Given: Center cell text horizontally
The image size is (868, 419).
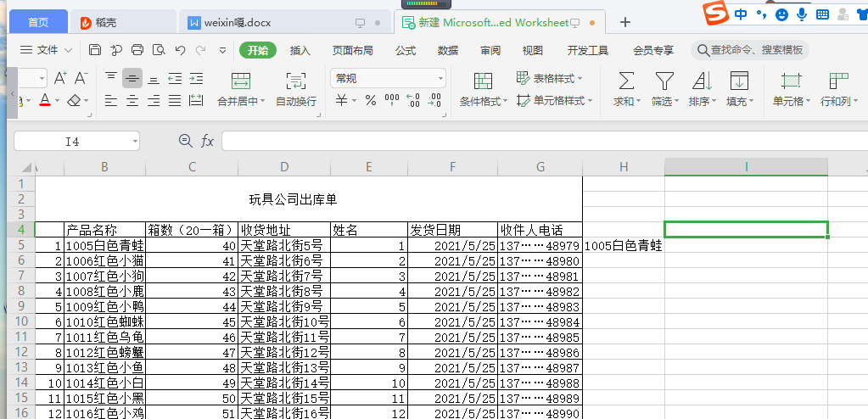Looking at the screenshot, I should point(132,101).
